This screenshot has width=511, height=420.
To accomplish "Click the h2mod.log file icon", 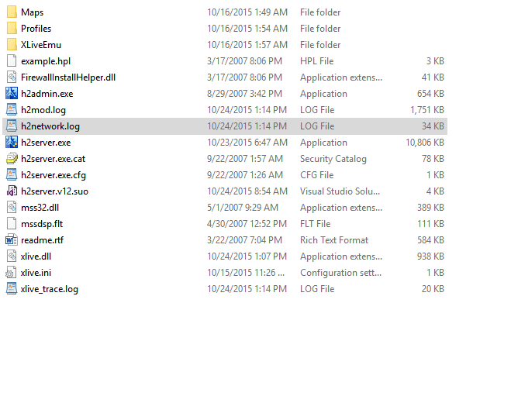I will pos(12,110).
